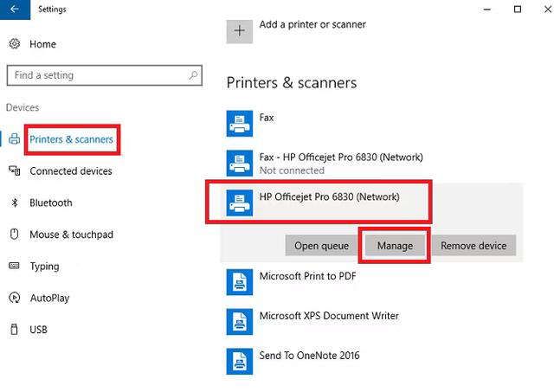Click the Bluetooth symbol in the sidebar

[x=15, y=202]
